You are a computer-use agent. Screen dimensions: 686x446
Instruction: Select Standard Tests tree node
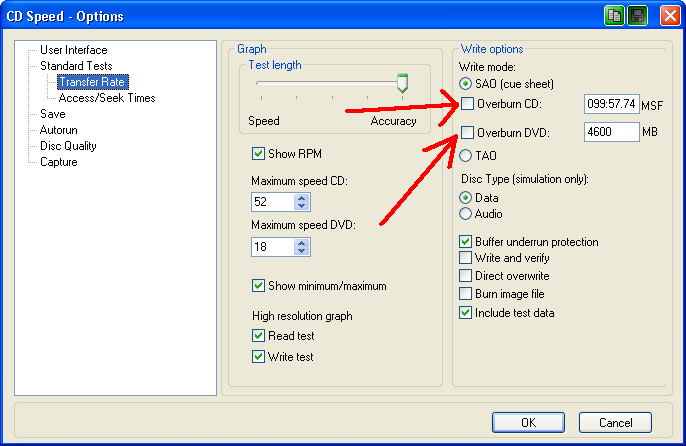[x=82, y=66]
